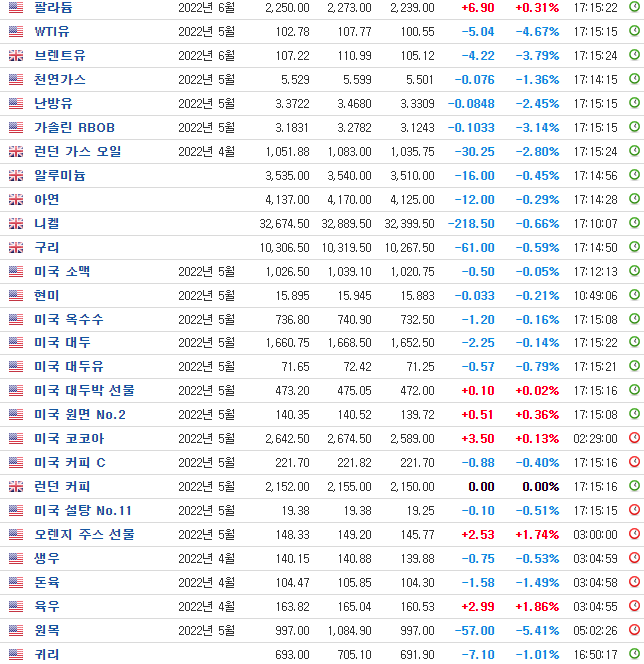
Task: Click the green clock icon in 천연가스 row
Action: pos(634,78)
